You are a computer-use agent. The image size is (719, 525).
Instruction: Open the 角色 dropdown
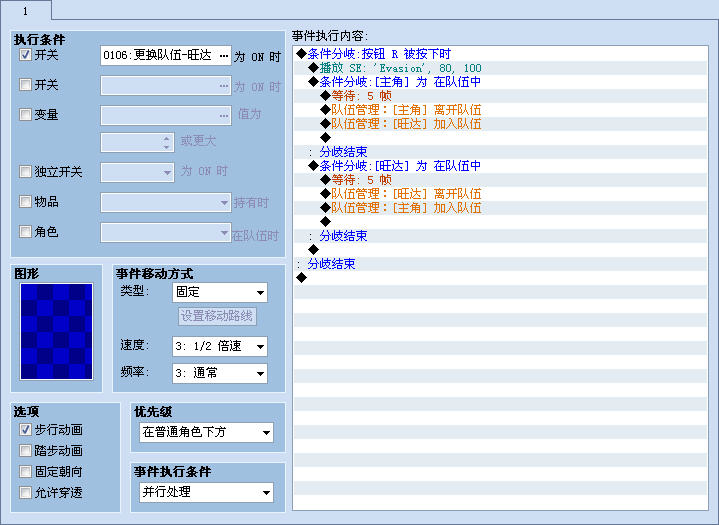[x=166, y=232]
